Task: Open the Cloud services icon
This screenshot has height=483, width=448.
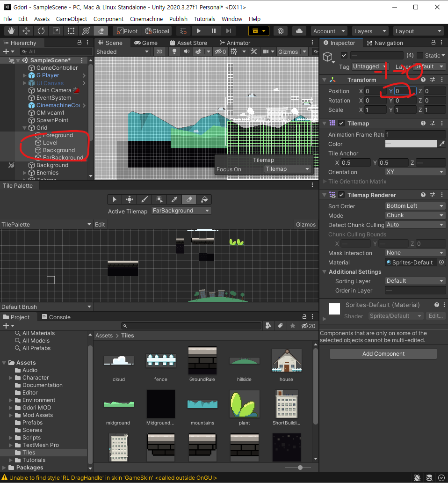Action: point(299,31)
